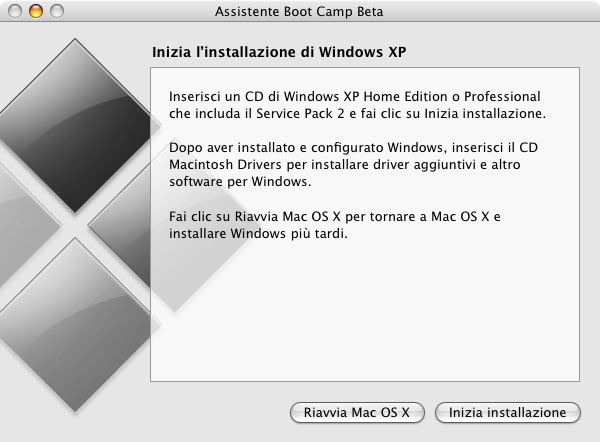
Task: Click the Riavvia Mac OS X button
Action: point(357,413)
